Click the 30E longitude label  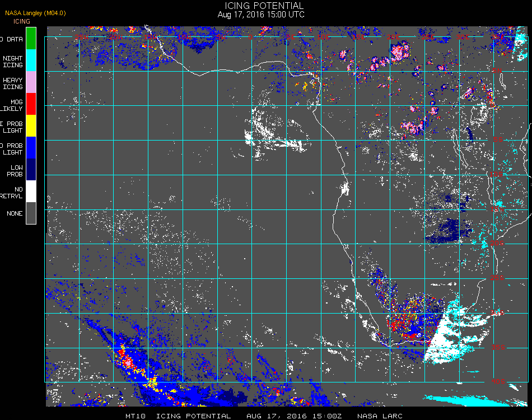462,36
